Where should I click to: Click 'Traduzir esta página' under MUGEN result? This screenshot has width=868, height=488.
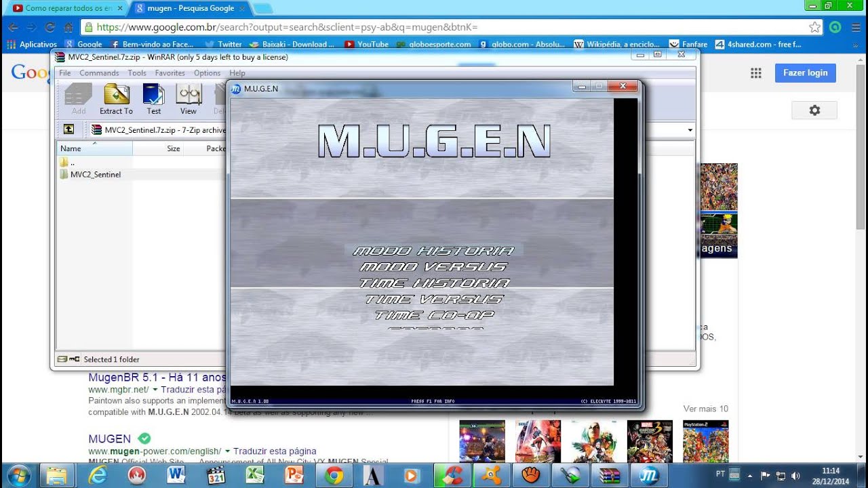(x=275, y=451)
